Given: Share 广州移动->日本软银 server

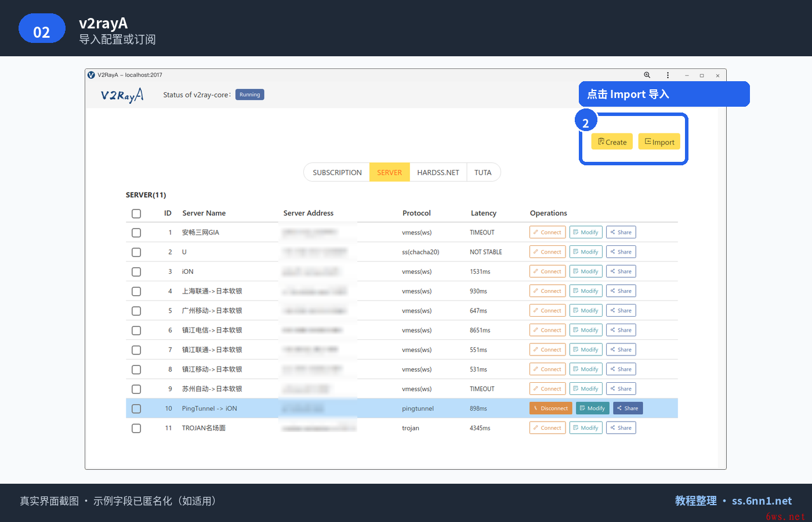Looking at the screenshot, I should point(621,310).
